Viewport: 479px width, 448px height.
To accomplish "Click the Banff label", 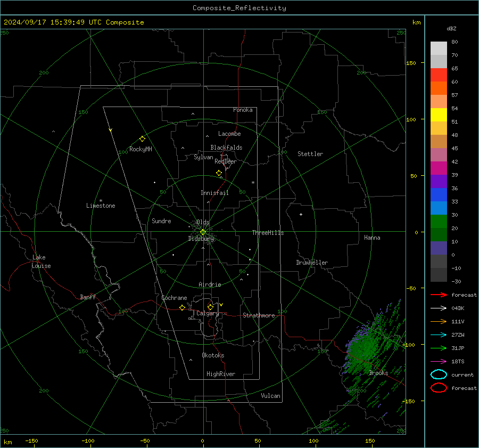I will point(88,297).
